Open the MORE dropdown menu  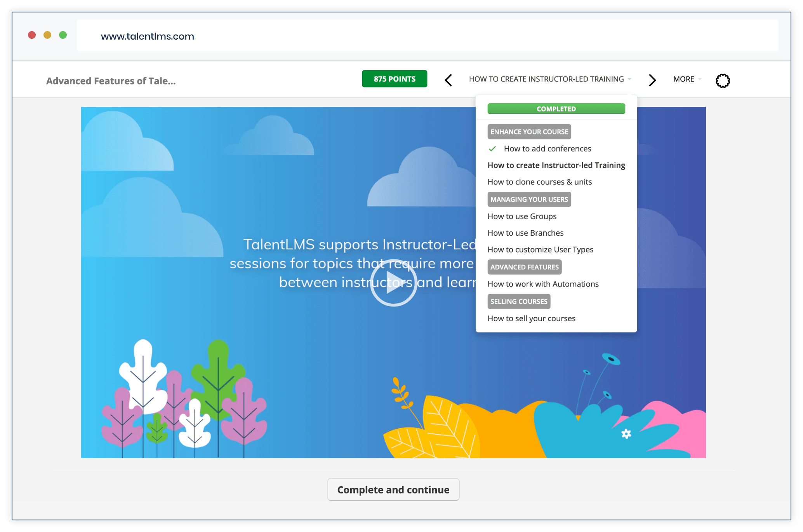(687, 79)
